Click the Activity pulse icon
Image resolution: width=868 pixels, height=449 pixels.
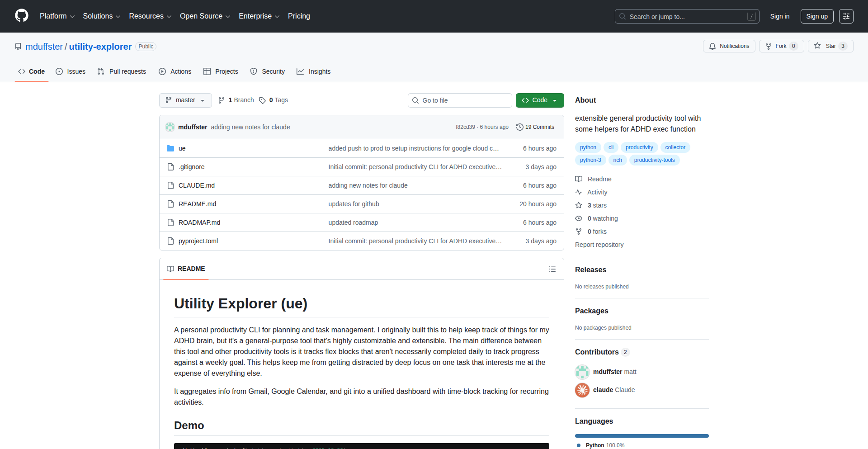pyautogui.click(x=579, y=192)
